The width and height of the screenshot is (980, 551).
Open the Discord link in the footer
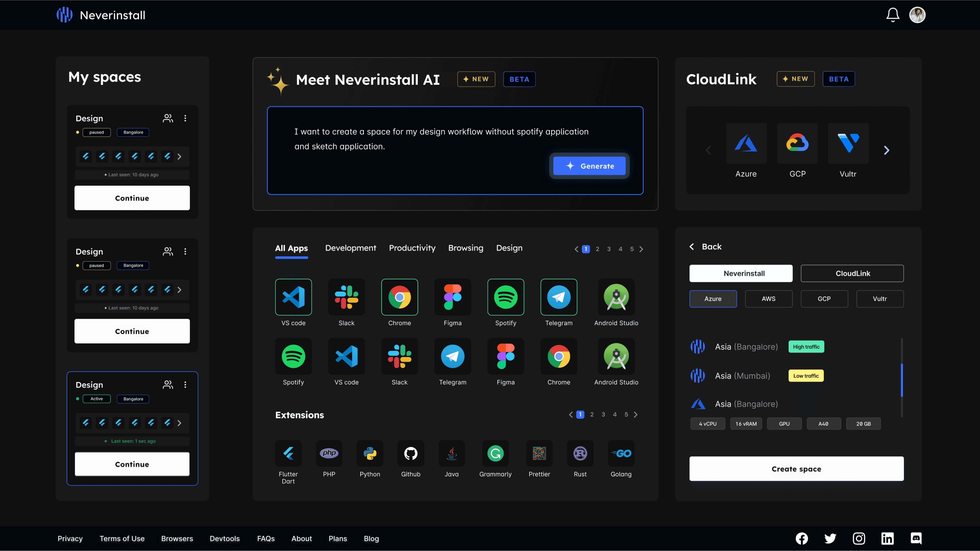(x=916, y=539)
